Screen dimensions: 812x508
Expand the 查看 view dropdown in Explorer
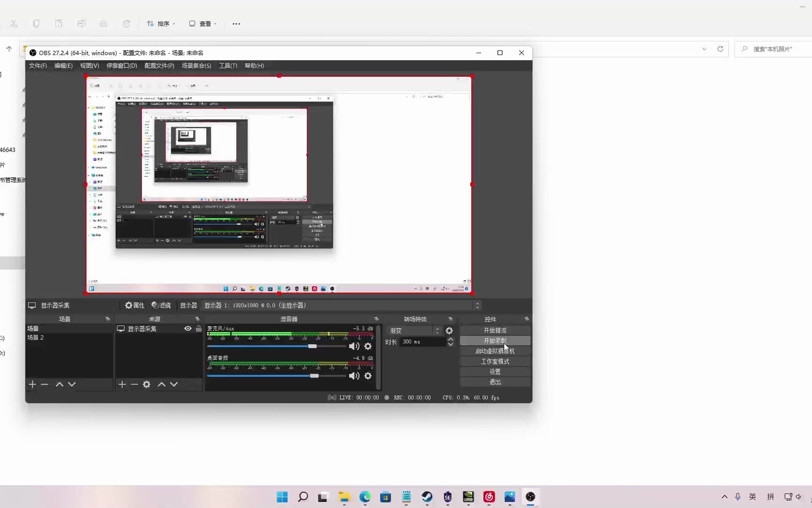point(203,24)
